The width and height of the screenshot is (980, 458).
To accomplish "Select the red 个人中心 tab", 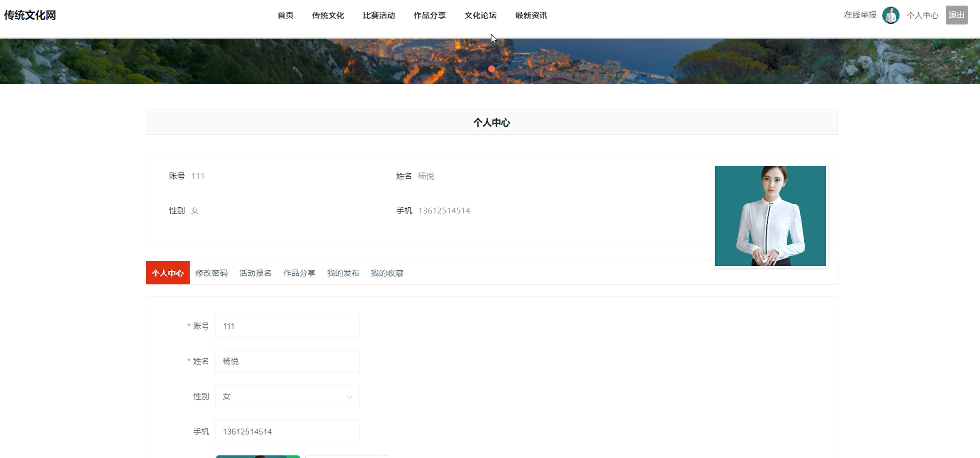I will tap(168, 273).
